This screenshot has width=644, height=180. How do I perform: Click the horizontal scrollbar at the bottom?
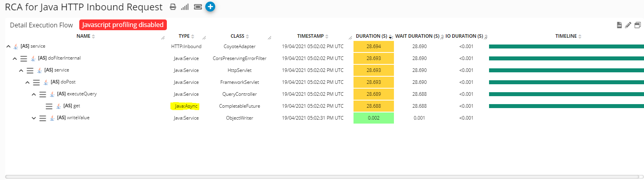pos(322,177)
